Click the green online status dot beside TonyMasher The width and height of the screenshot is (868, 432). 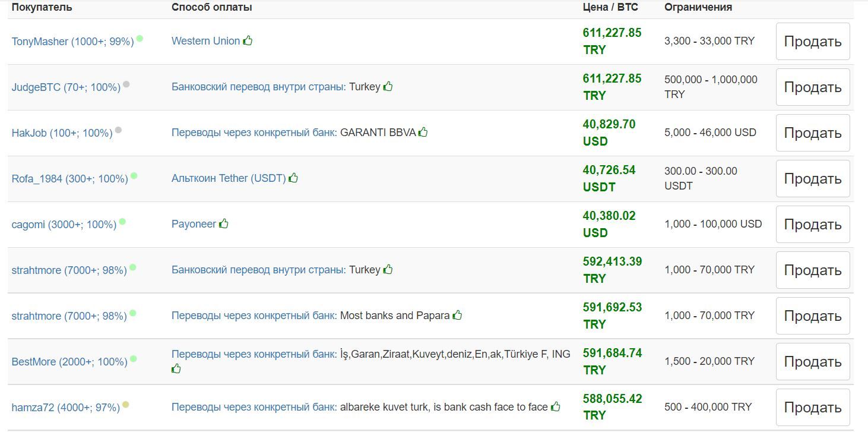pos(140,39)
